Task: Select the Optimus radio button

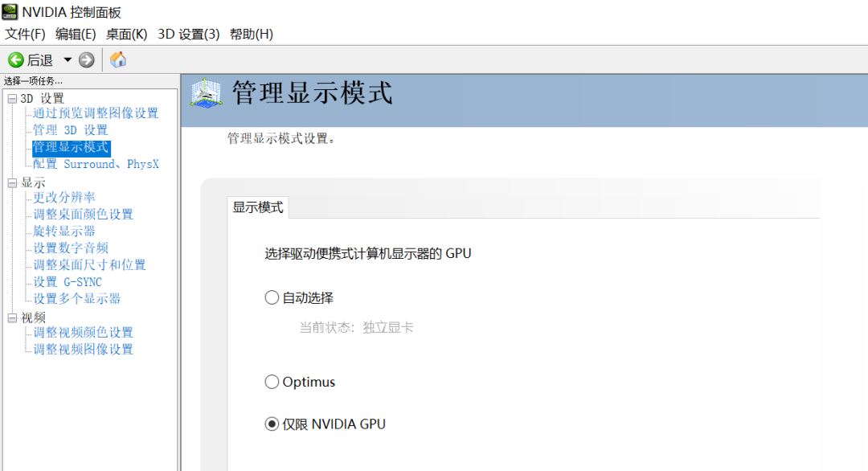Action: (x=272, y=382)
